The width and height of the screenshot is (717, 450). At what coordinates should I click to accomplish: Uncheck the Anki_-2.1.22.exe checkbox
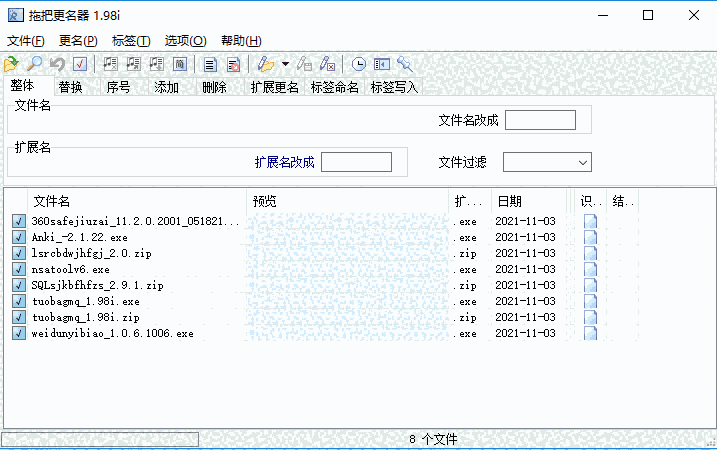coord(19,237)
